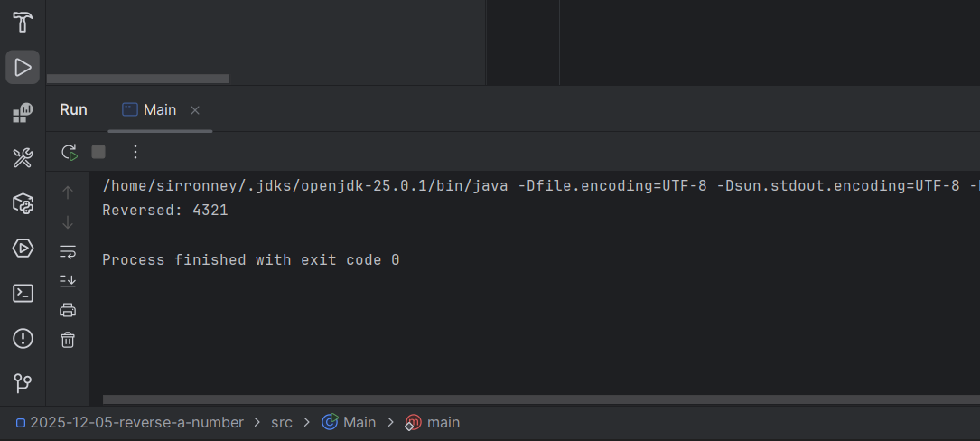Open the Git tool window

[23, 383]
